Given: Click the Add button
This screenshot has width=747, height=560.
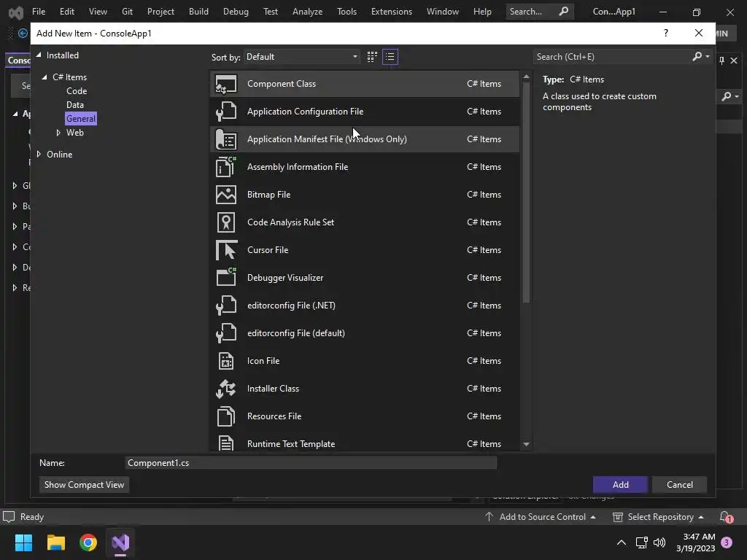Looking at the screenshot, I should point(620,485).
